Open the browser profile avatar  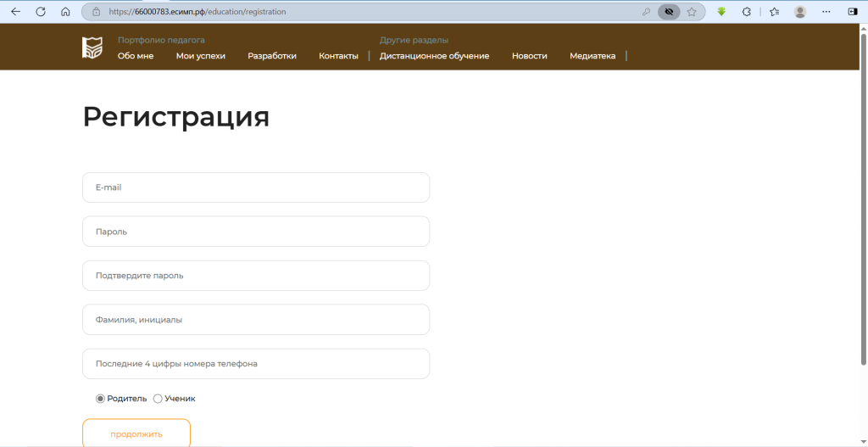pyautogui.click(x=800, y=12)
